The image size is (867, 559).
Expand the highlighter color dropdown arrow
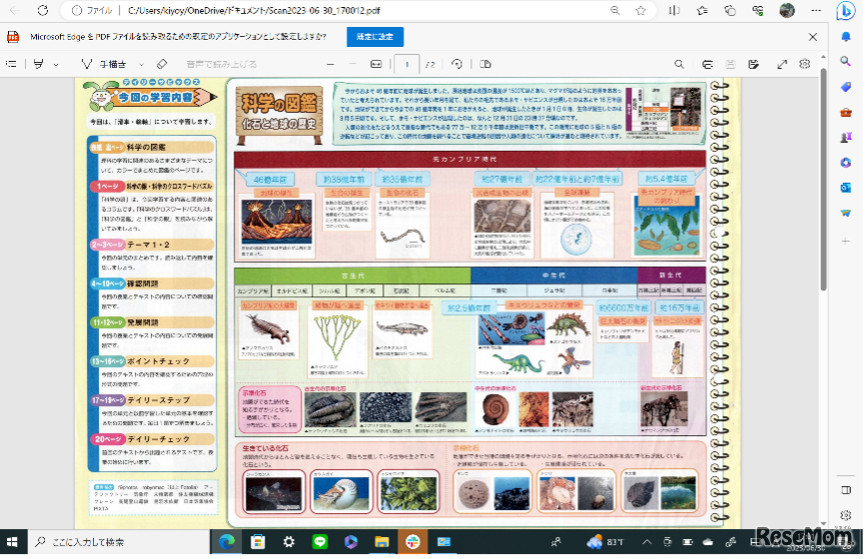pyautogui.click(x=57, y=64)
